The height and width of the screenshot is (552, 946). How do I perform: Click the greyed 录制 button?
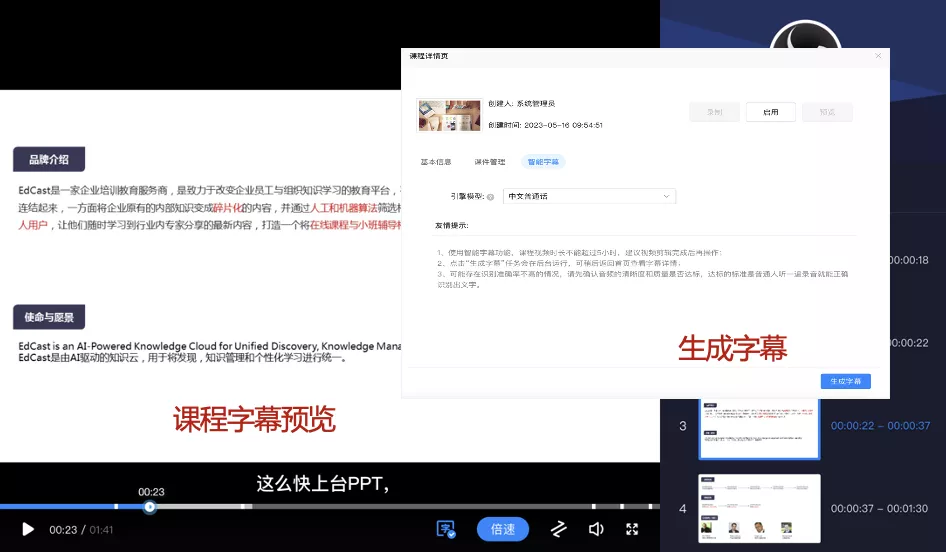click(714, 112)
